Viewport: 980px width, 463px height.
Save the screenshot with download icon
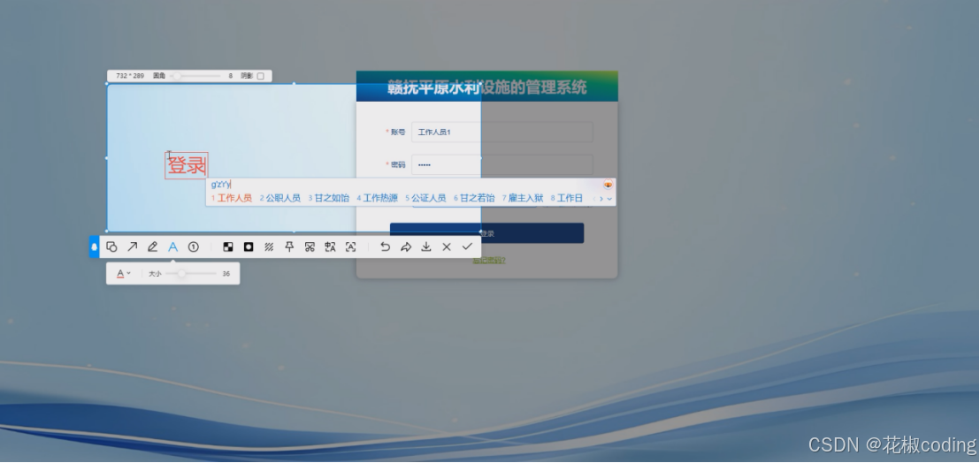pos(426,247)
